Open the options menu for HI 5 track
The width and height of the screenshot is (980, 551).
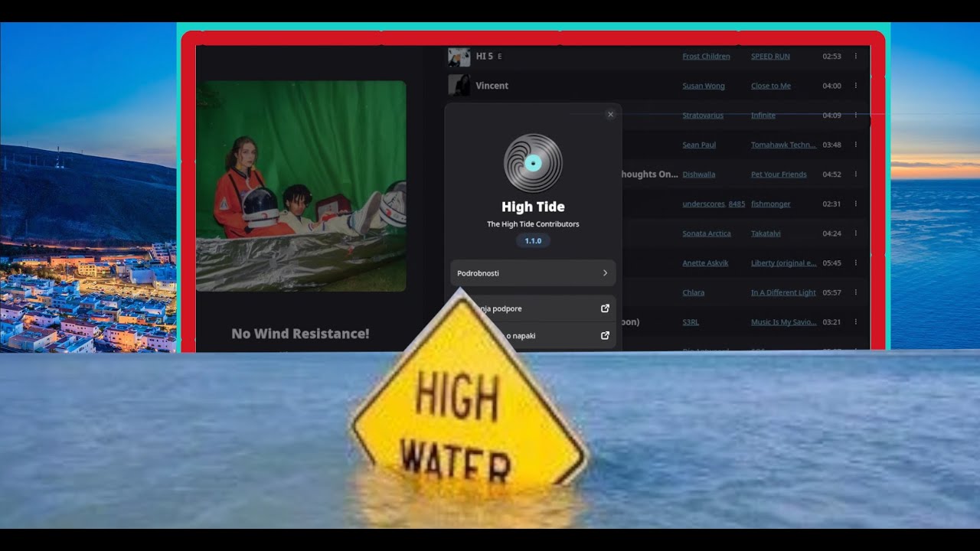click(856, 56)
